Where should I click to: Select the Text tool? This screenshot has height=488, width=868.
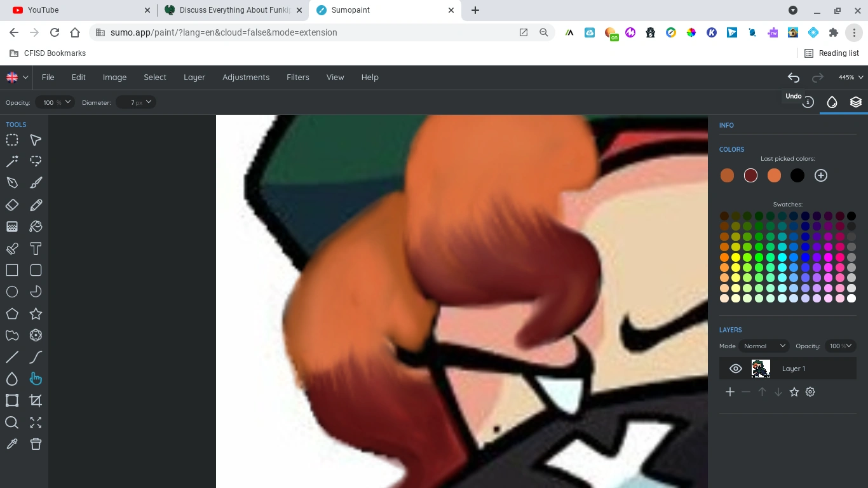click(36, 248)
